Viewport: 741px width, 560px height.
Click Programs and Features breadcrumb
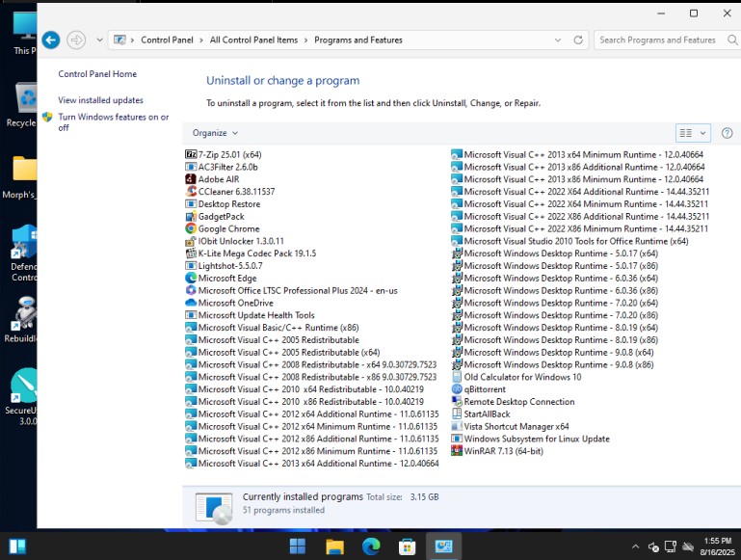click(358, 40)
